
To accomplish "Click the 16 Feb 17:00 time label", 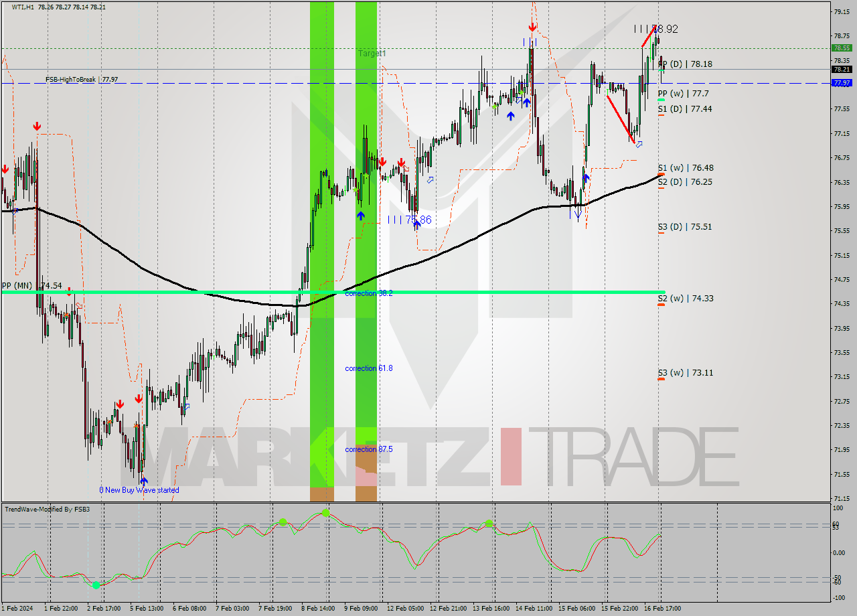I will pos(664,609).
